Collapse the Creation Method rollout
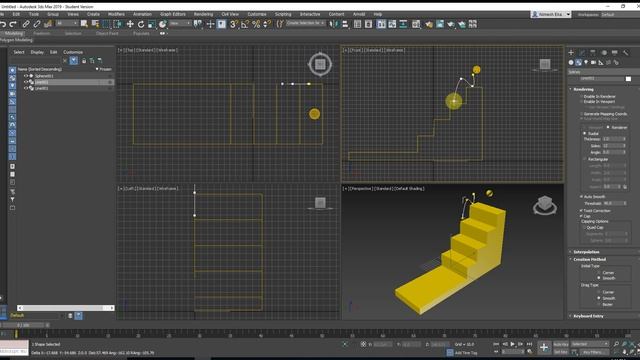The width and height of the screenshot is (640, 360). pos(589,259)
